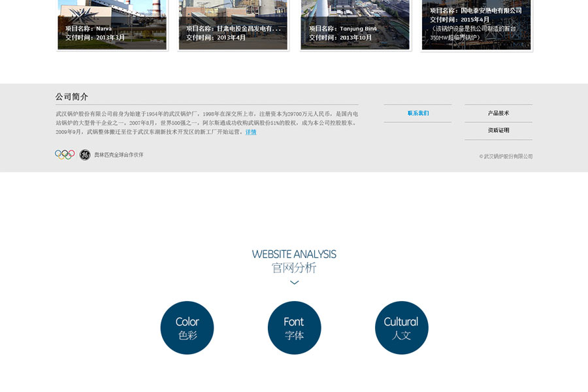The image size is (588, 392).
Task: Open the 产品技术 footer link
Action: [x=498, y=114]
